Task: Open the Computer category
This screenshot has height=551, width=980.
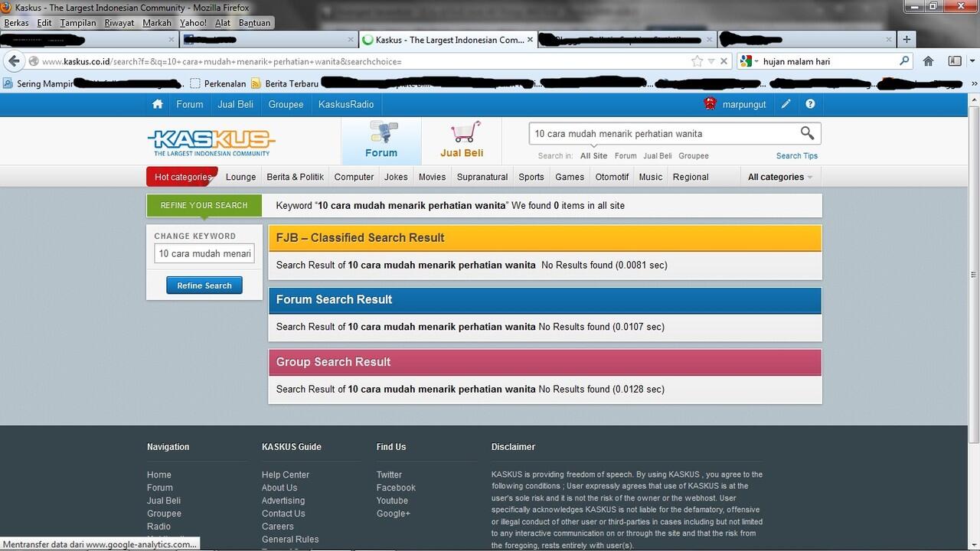Action: pos(354,177)
